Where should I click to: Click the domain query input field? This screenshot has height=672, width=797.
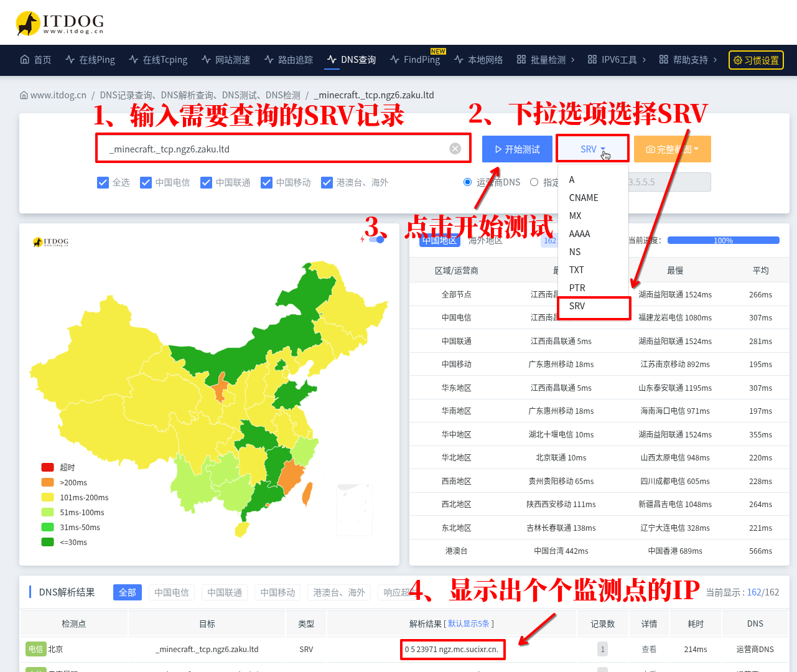(274, 149)
